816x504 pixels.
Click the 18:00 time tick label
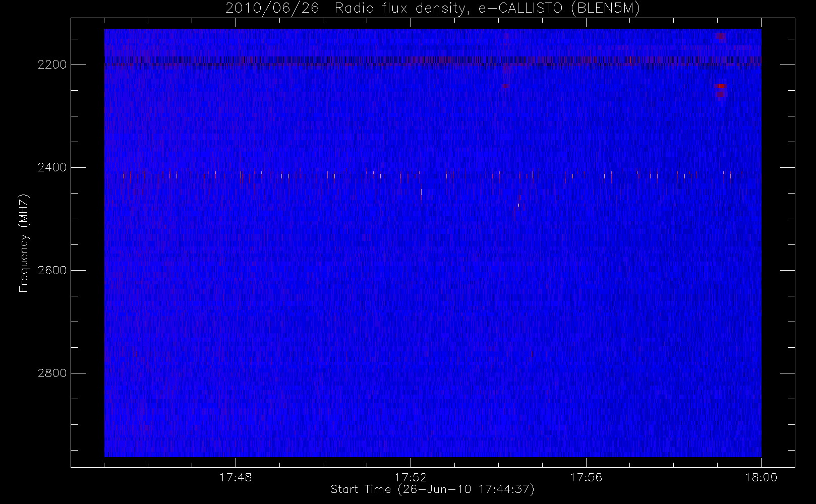761,477
